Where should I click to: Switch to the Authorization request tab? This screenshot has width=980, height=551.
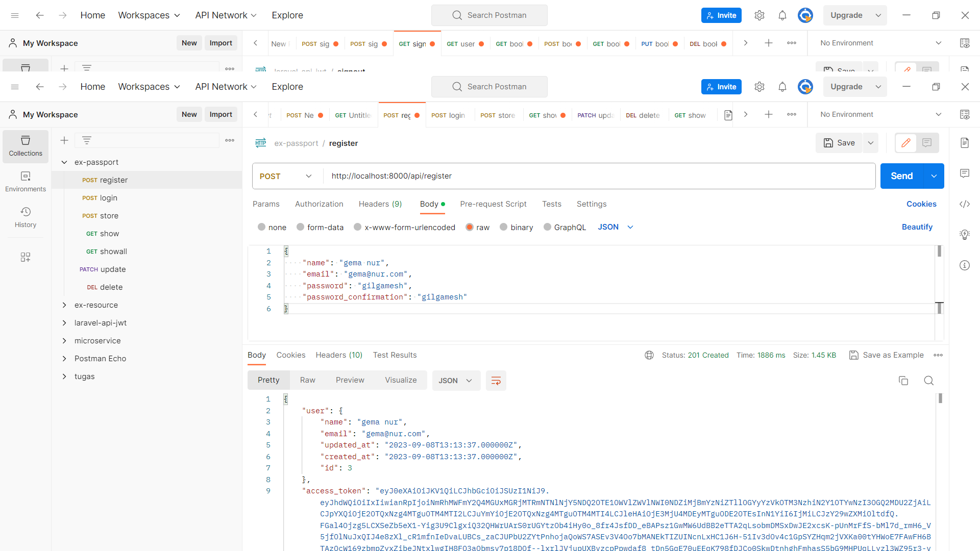[x=319, y=204]
